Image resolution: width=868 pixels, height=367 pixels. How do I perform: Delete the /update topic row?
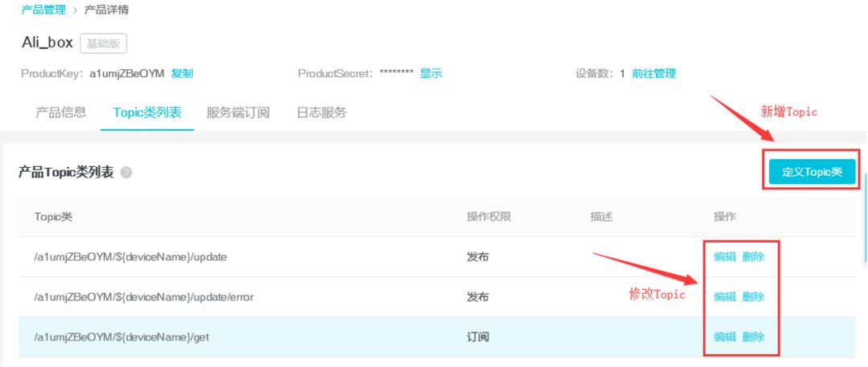pyautogui.click(x=753, y=257)
